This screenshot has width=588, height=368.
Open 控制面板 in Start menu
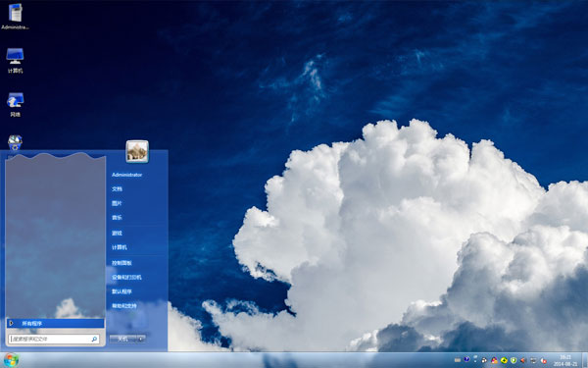click(x=122, y=263)
